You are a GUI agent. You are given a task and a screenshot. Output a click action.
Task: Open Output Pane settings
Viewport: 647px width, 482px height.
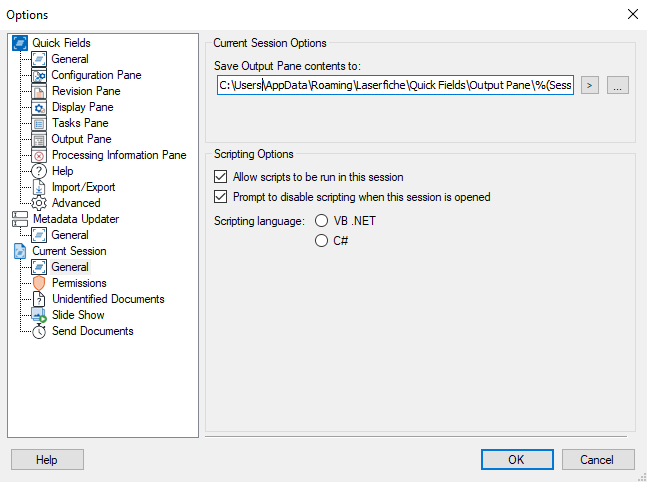(81, 139)
